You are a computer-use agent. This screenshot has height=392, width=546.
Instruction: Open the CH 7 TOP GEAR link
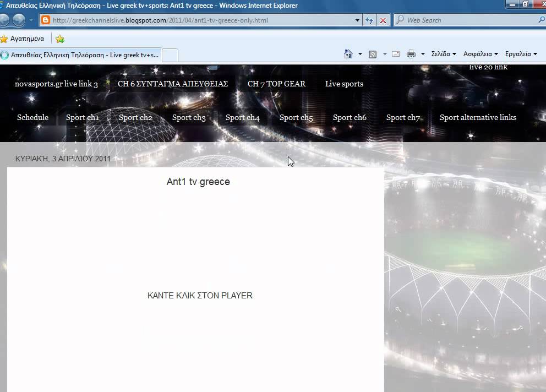pyautogui.click(x=276, y=84)
